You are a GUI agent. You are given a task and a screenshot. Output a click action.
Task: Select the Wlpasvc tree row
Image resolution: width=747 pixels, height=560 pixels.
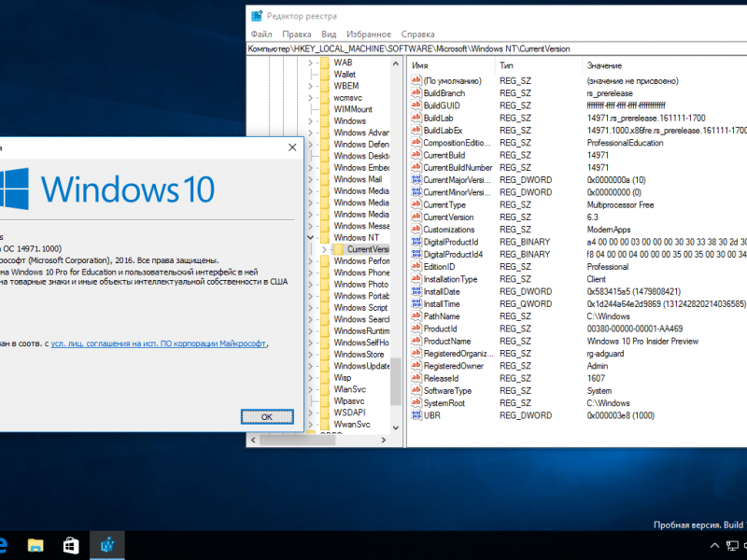(348, 401)
